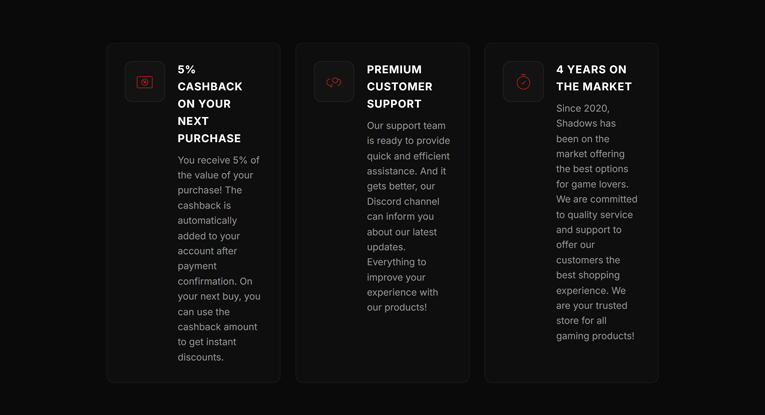Click the red cashback money icon
This screenshot has width=765, height=415.
pos(145,82)
